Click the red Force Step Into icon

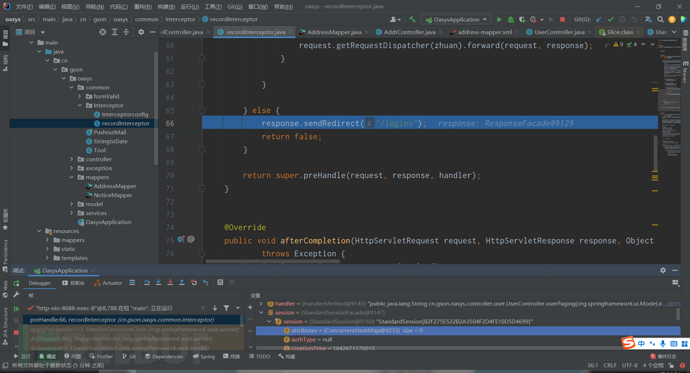click(170, 282)
